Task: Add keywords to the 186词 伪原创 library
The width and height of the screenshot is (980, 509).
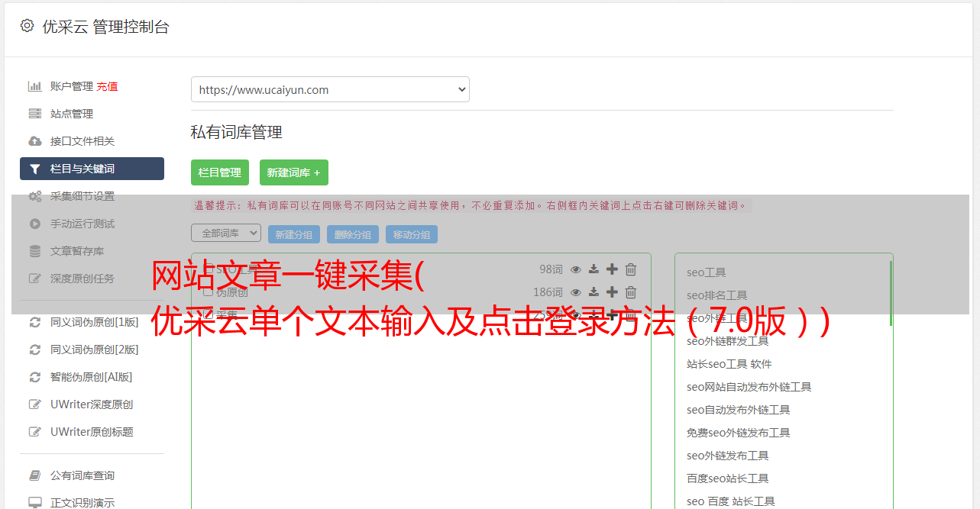Action: coord(612,292)
